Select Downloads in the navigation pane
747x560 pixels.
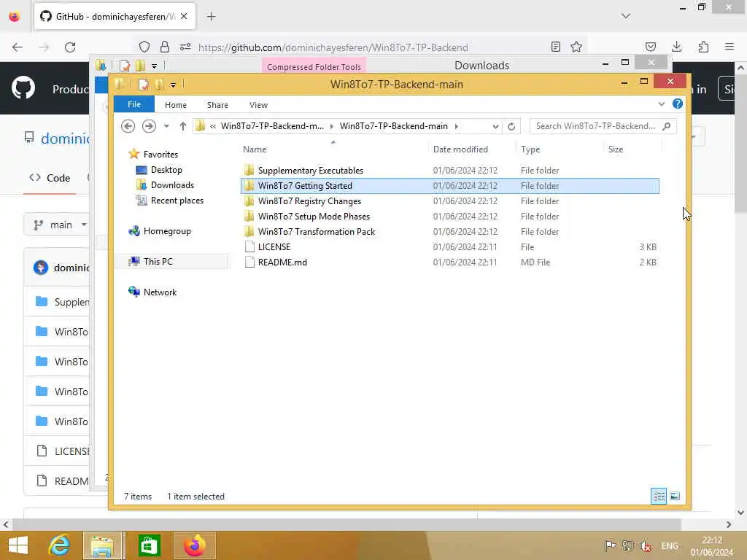(172, 184)
